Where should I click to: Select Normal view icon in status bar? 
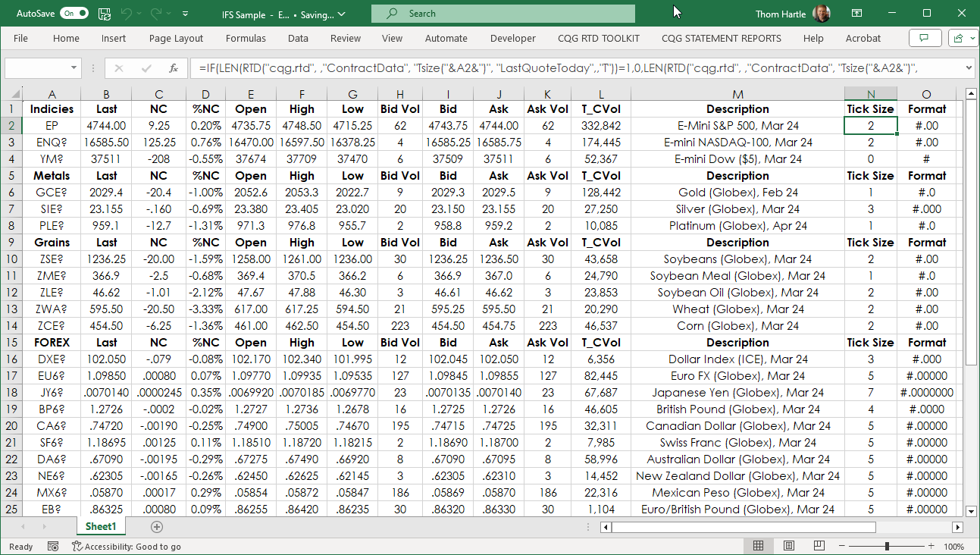pyautogui.click(x=758, y=546)
